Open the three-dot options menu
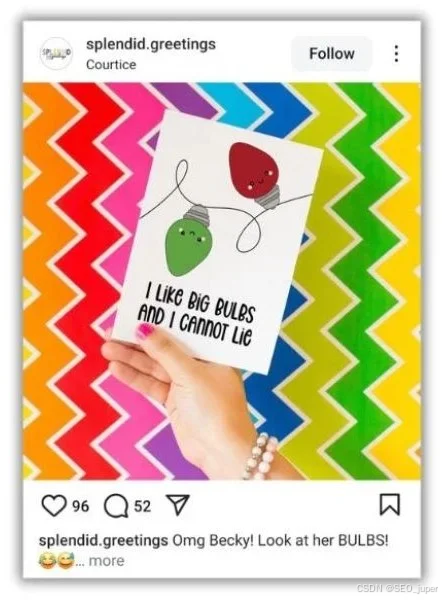This screenshot has height=600, width=442. coord(396,54)
